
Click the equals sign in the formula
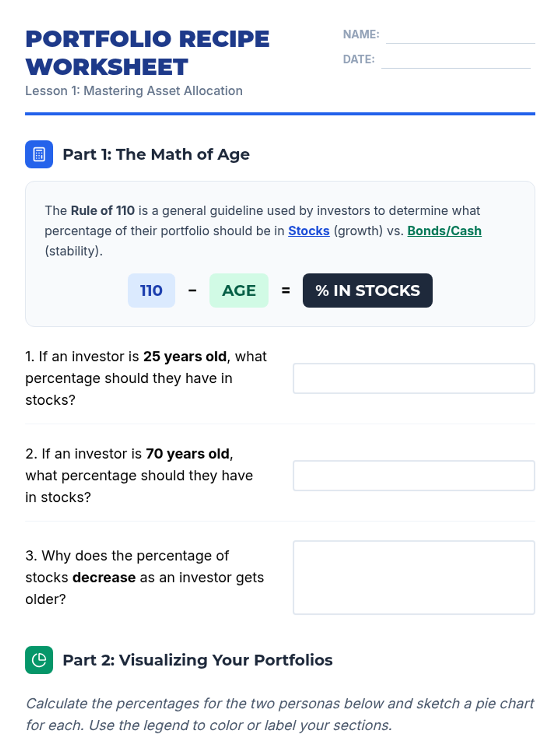point(286,290)
